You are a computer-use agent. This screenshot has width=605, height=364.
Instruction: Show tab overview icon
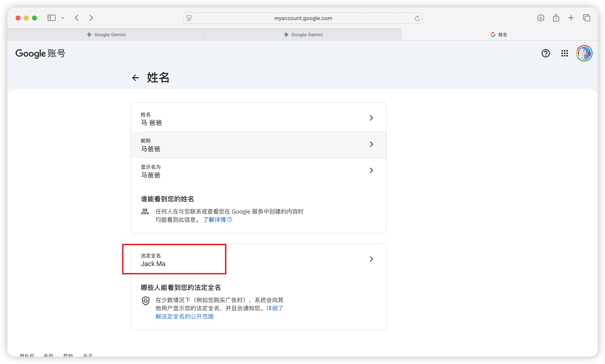point(586,18)
